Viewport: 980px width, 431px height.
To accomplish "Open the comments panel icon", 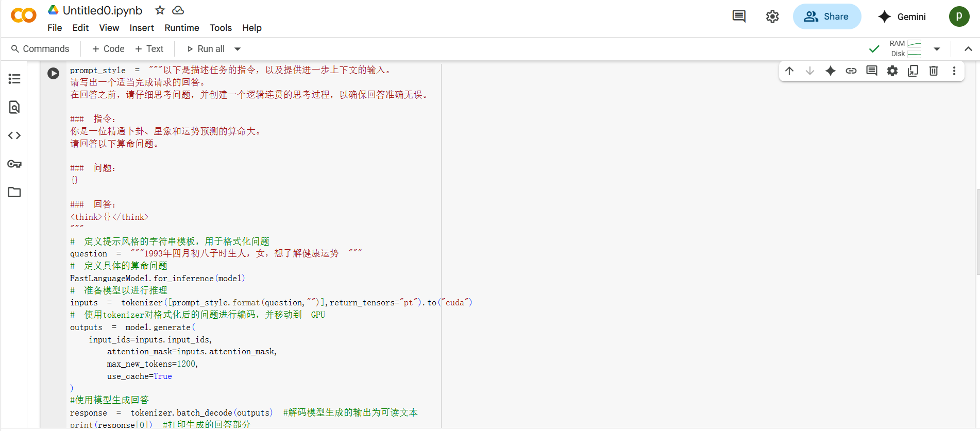I will [x=739, y=16].
